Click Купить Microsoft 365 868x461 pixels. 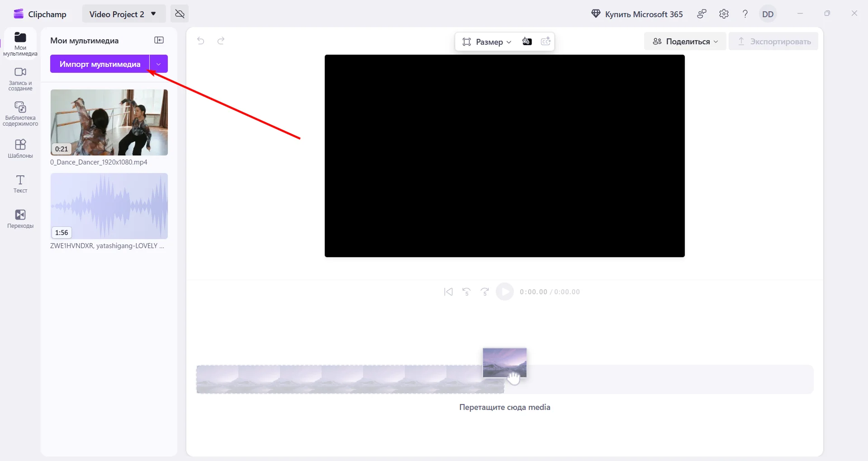click(637, 14)
